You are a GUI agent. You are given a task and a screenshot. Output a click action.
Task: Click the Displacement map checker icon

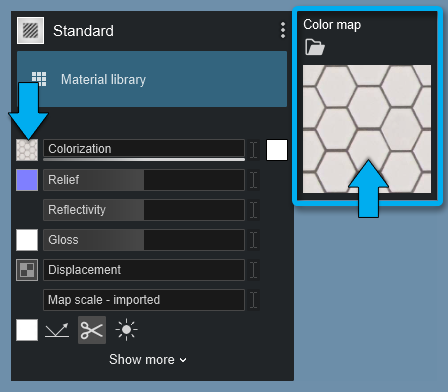click(x=27, y=270)
